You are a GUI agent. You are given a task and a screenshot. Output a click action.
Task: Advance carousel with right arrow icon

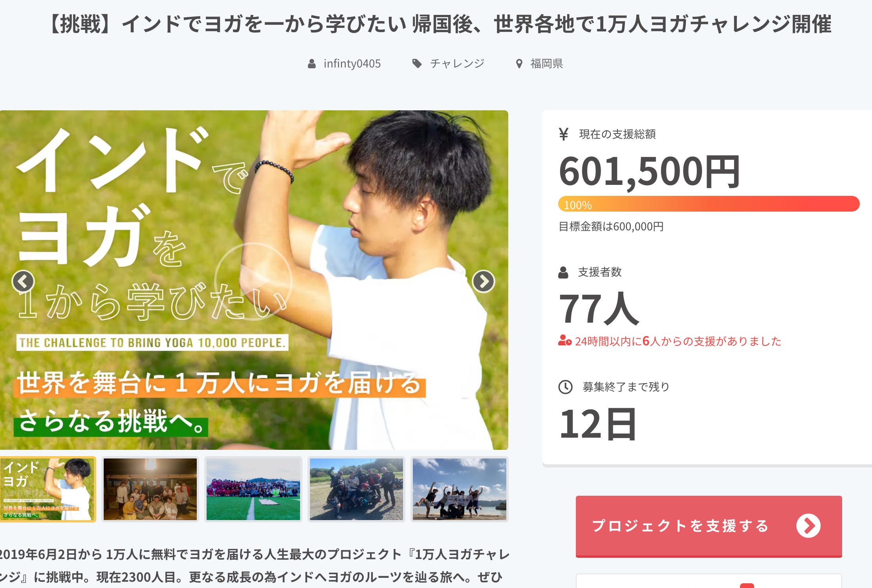(x=483, y=281)
